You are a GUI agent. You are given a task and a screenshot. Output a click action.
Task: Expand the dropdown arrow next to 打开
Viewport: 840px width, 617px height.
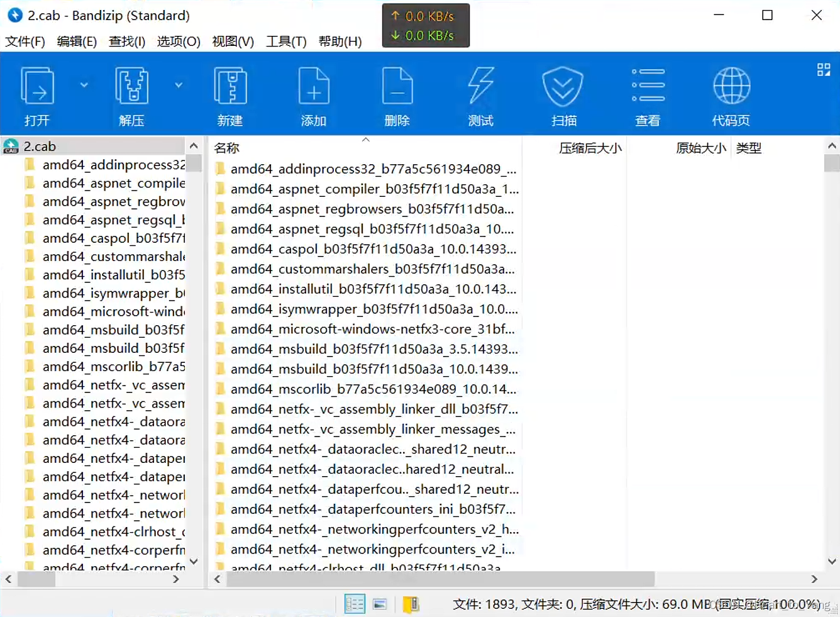pos(84,85)
